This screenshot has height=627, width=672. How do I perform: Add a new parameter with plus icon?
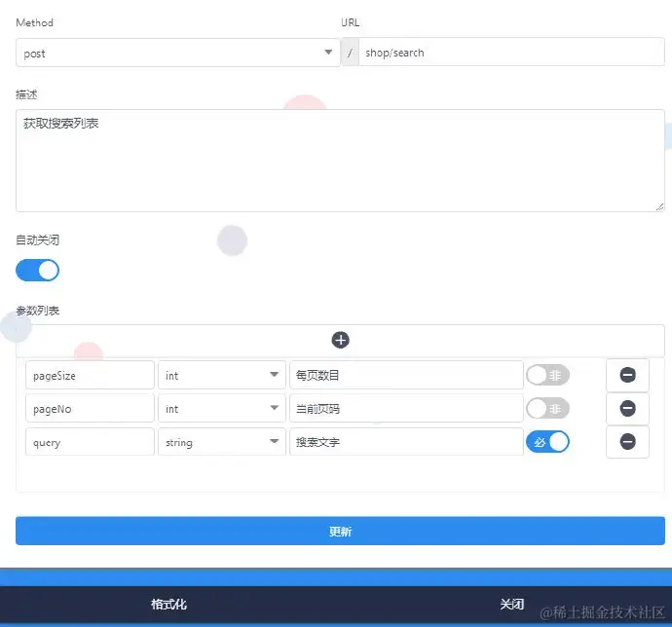point(340,341)
